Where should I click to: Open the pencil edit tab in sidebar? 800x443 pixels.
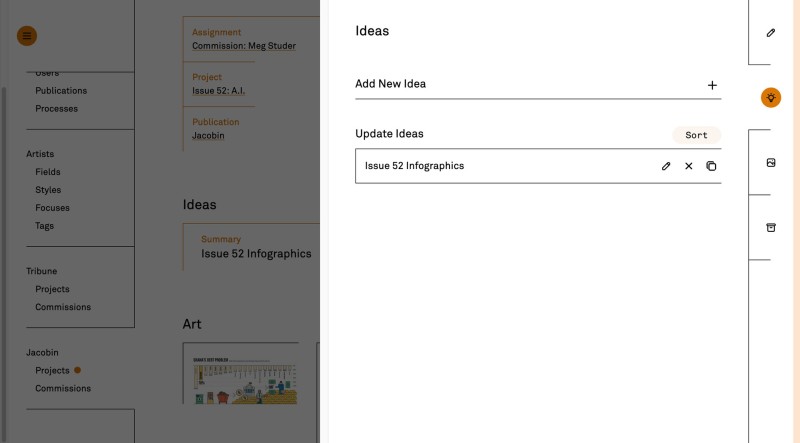coord(770,33)
